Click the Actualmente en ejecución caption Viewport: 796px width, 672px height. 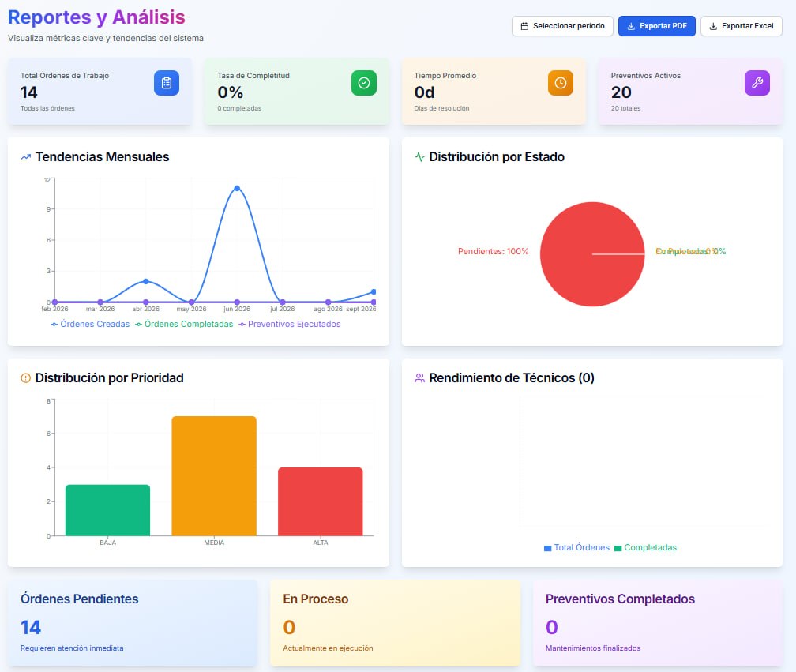328,648
